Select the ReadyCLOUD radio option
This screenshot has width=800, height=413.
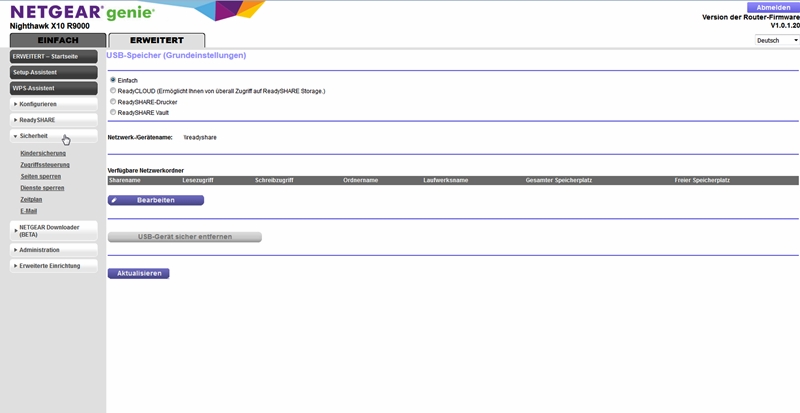pos(112,91)
